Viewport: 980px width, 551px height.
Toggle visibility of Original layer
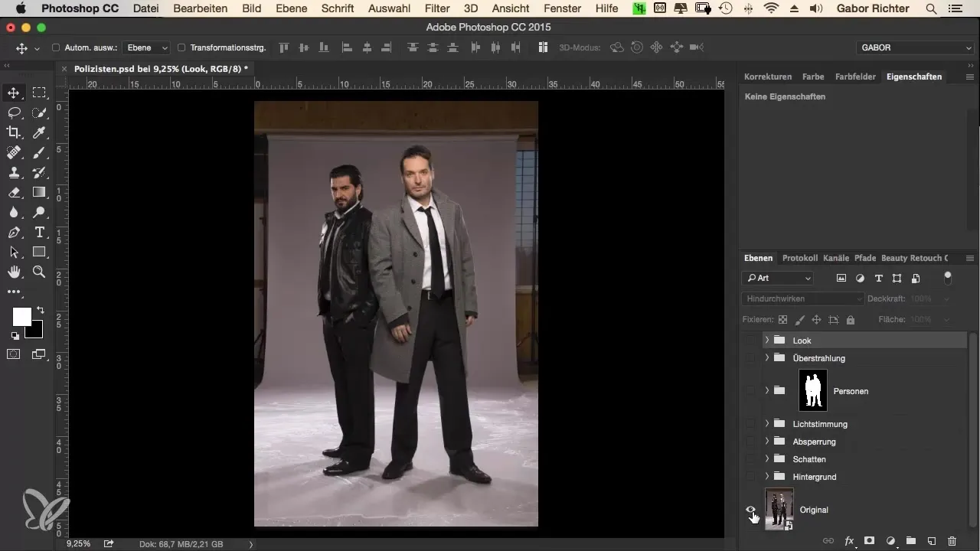tap(751, 510)
